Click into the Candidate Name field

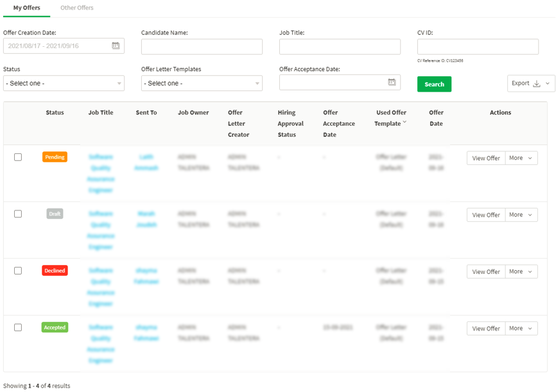click(202, 47)
